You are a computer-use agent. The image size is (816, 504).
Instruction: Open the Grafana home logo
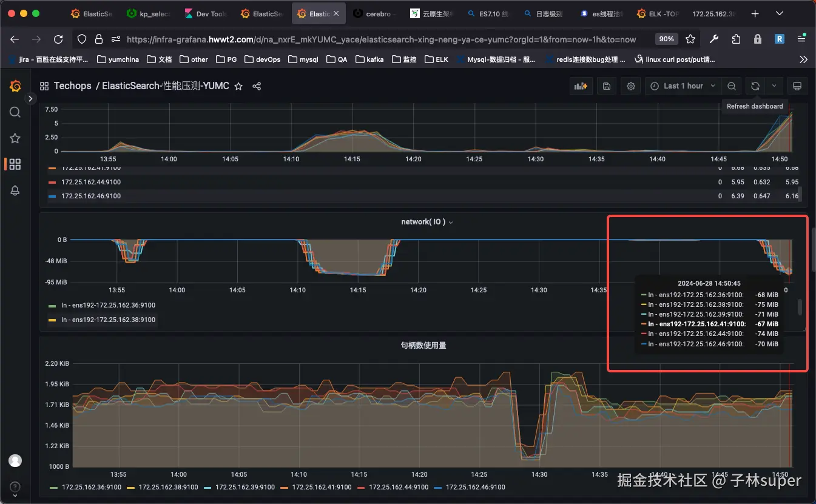[x=15, y=86]
